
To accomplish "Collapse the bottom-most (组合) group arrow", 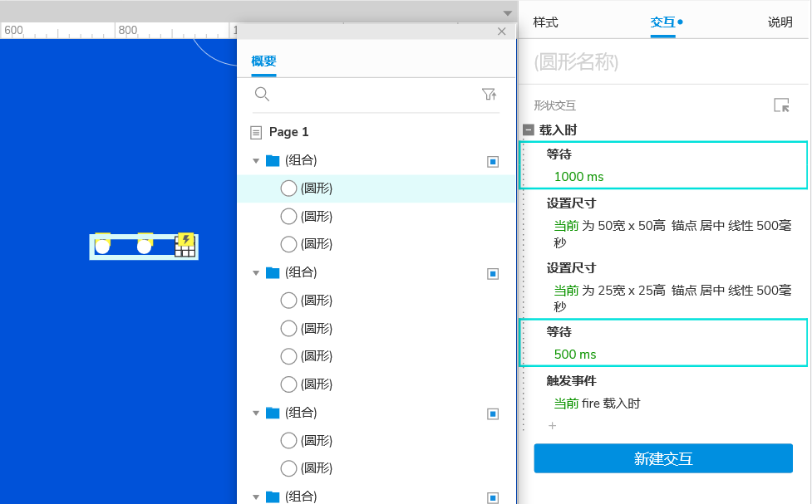I will [x=256, y=497].
